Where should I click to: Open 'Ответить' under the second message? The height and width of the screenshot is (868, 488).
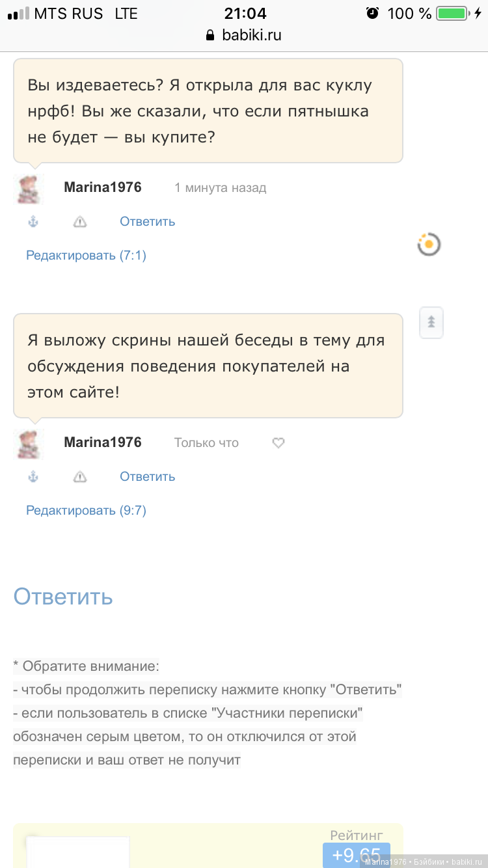tap(147, 476)
